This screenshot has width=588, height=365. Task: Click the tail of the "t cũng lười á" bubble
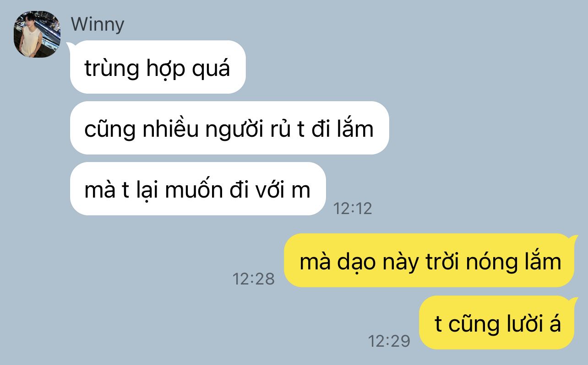pyautogui.click(x=573, y=301)
